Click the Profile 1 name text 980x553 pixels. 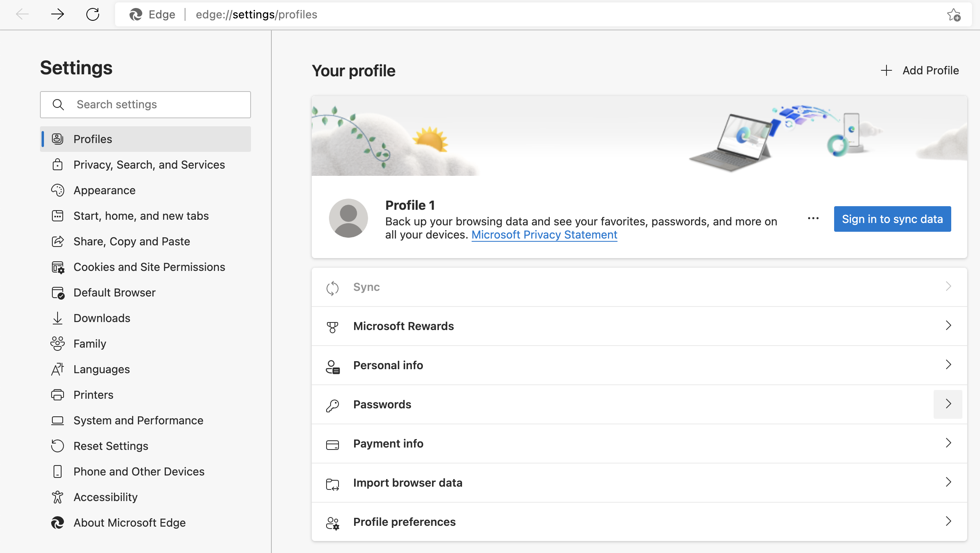410,205
